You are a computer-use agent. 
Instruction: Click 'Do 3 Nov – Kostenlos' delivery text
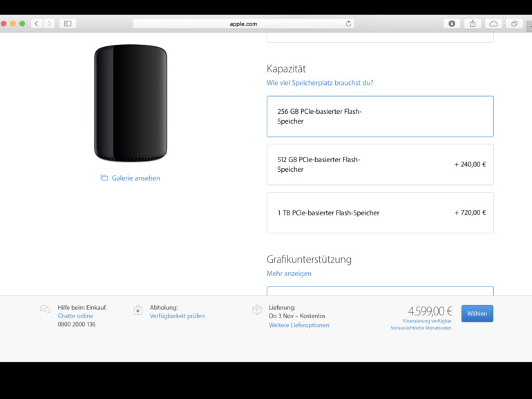pos(297,316)
